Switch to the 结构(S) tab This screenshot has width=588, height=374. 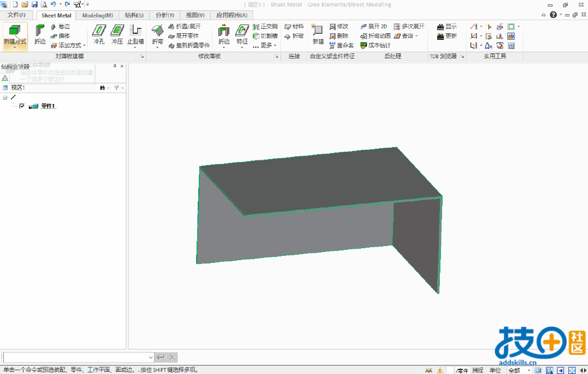click(134, 15)
